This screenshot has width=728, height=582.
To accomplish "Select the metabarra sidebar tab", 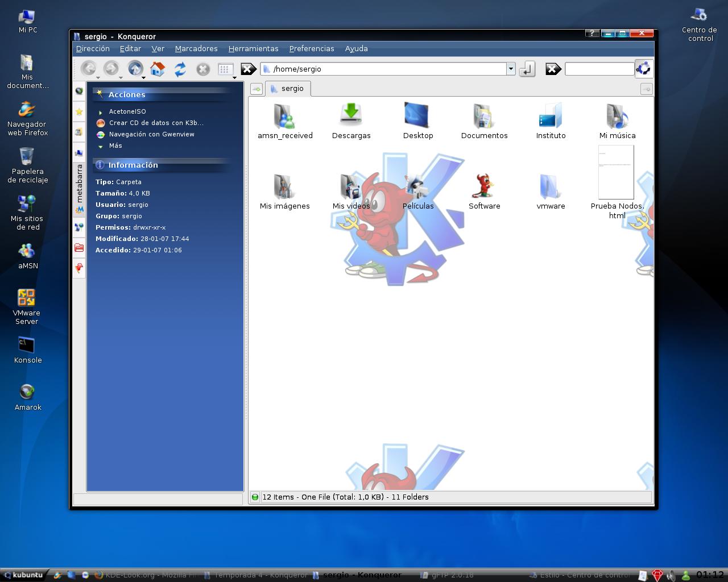I will click(79, 189).
